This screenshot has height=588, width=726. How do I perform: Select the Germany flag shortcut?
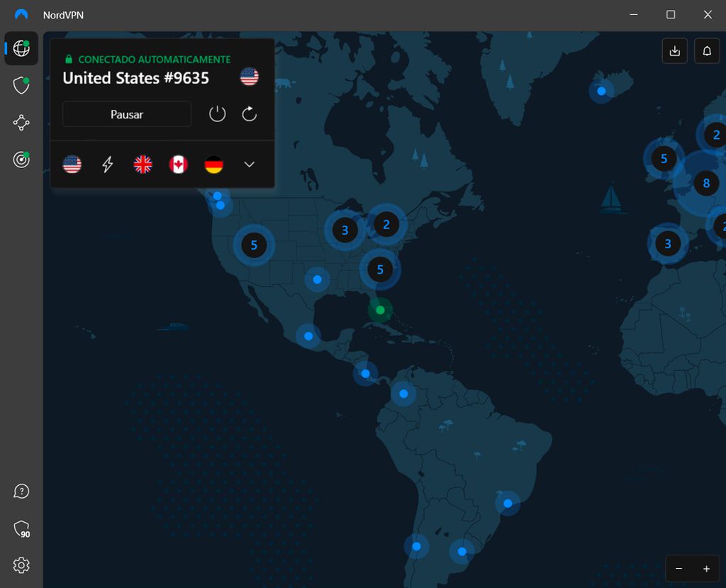(213, 164)
